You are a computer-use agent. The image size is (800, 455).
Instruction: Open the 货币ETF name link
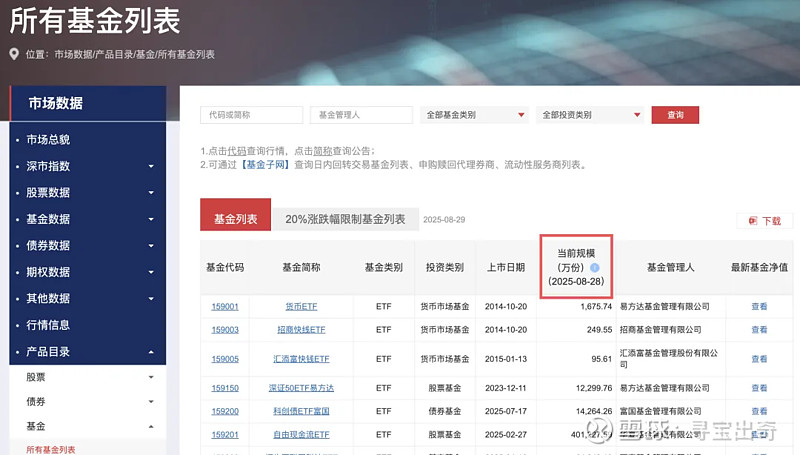(301, 307)
